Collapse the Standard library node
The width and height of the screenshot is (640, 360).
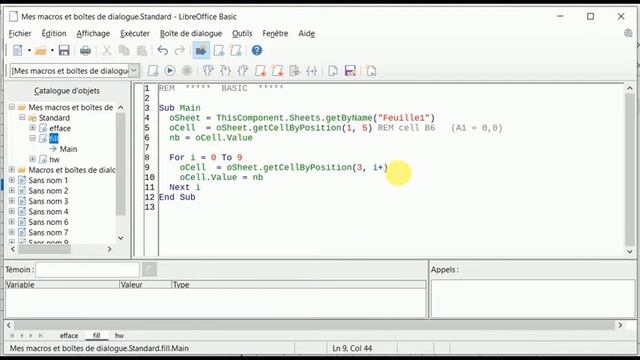(x=22, y=118)
